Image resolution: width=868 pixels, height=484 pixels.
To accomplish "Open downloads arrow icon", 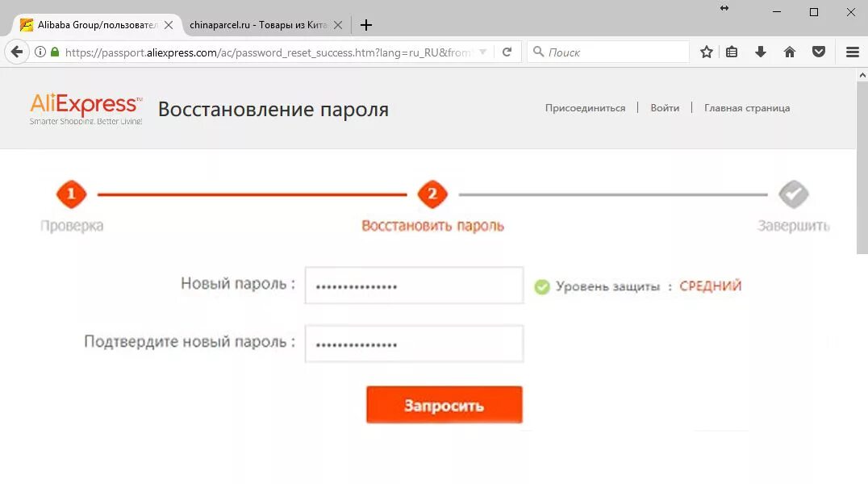I will [x=761, y=52].
